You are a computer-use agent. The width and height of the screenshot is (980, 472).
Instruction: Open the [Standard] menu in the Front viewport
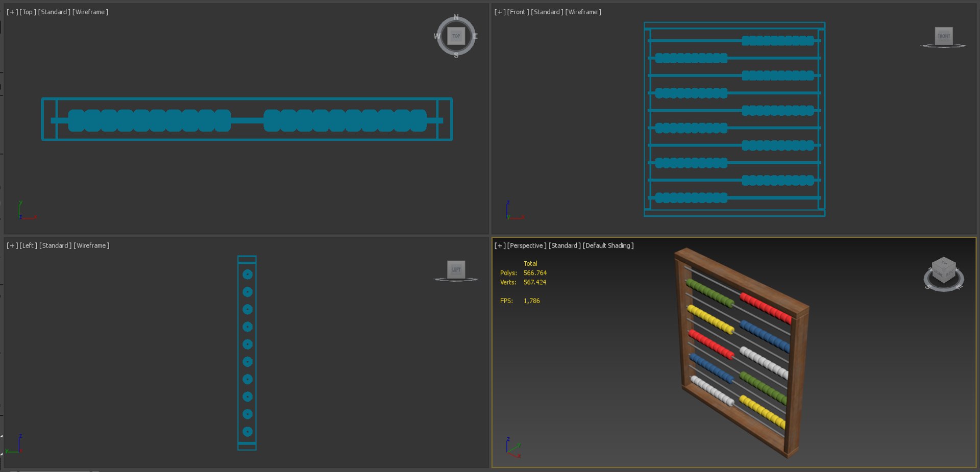(x=547, y=12)
